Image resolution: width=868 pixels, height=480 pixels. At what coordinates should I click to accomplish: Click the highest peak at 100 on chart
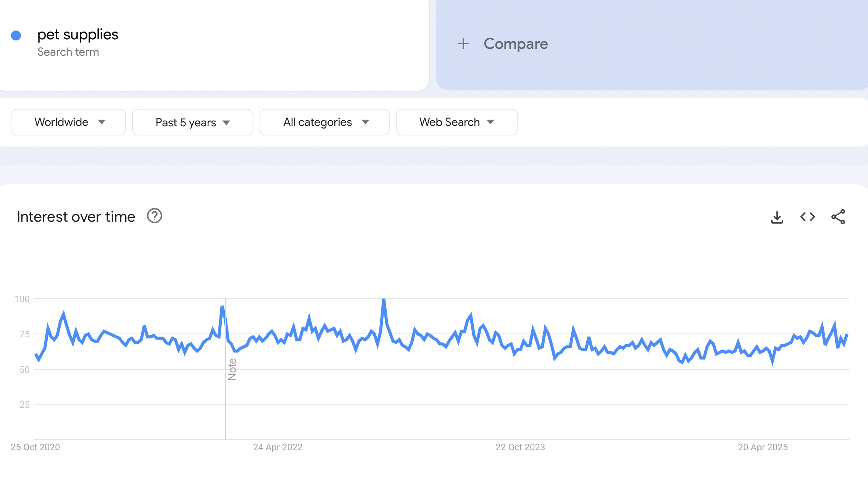pyautogui.click(x=384, y=300)
